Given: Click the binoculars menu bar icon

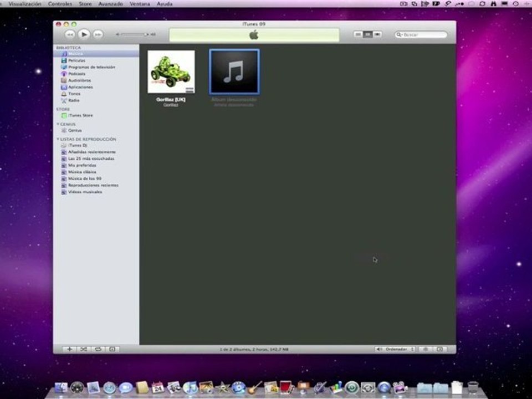Looking at the screenshot, I should [493, 4].
